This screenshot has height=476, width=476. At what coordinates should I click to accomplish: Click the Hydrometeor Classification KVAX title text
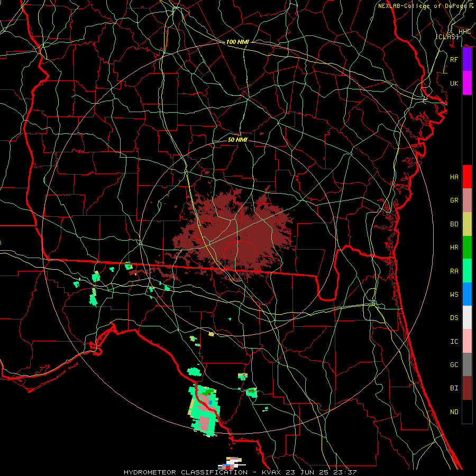click(x=240, y=472)
